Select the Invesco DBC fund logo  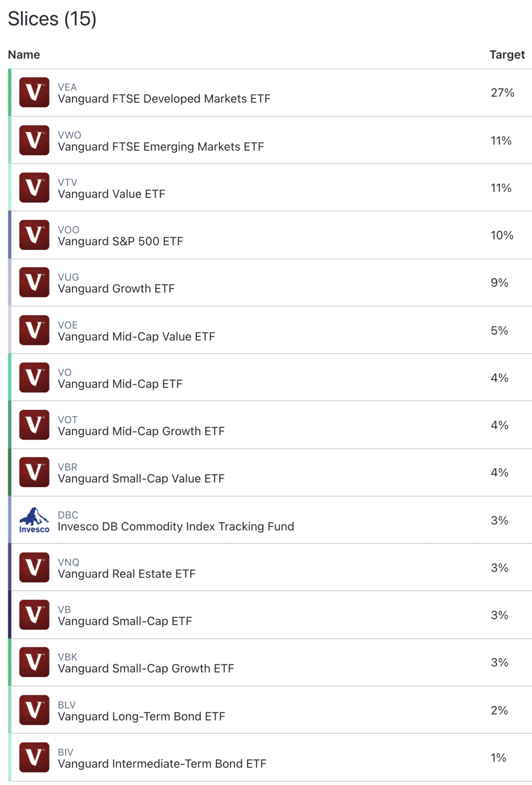34,520
